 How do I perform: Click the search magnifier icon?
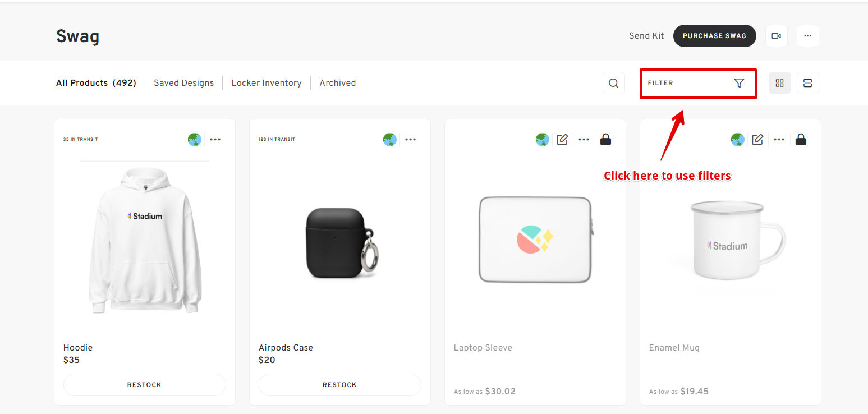(x=613, y=83)
